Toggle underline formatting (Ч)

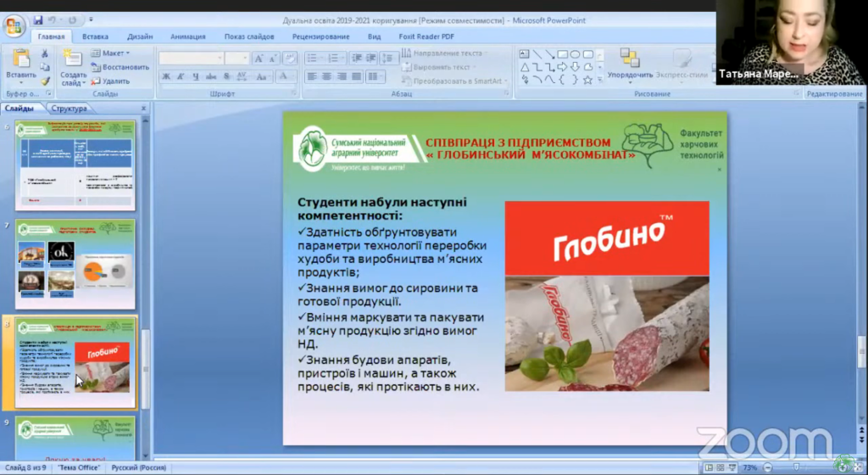(x=193, y=77)
